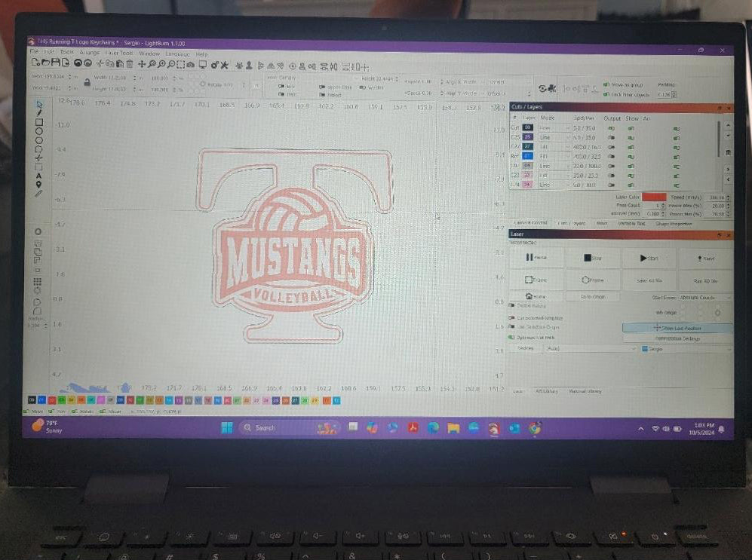Toggle Output switch for layer 00

[x=612, y=128]
